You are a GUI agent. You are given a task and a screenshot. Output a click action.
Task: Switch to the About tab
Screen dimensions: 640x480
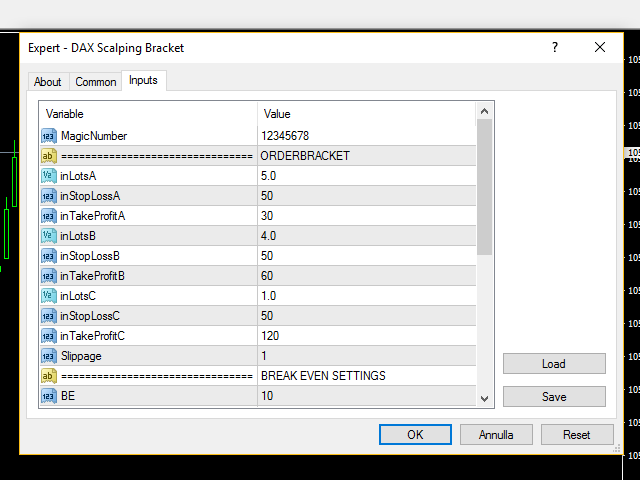point(48,82)
